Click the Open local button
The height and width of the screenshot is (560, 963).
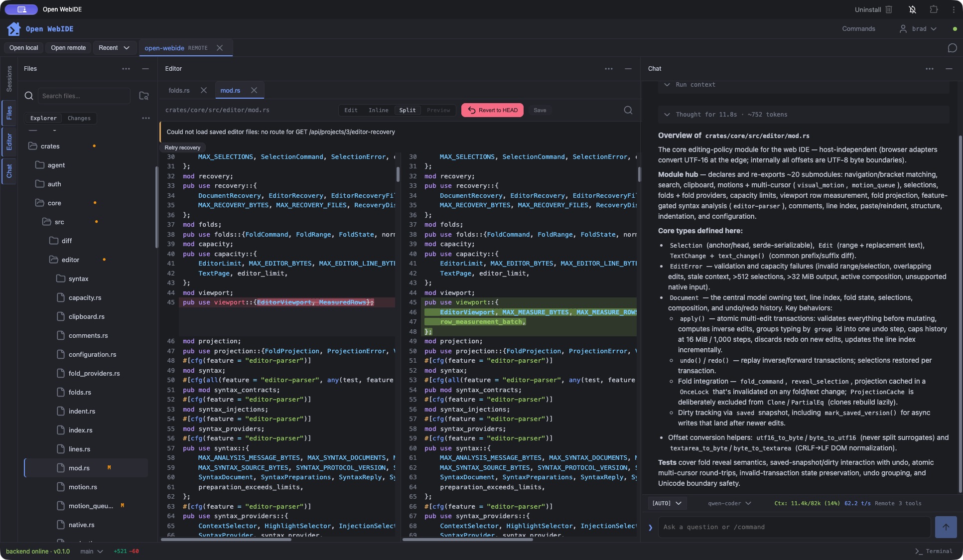pos(23,48)
